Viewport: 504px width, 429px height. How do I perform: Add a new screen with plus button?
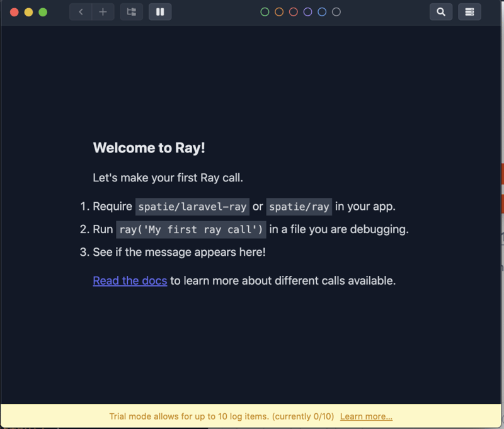point(103,12)
